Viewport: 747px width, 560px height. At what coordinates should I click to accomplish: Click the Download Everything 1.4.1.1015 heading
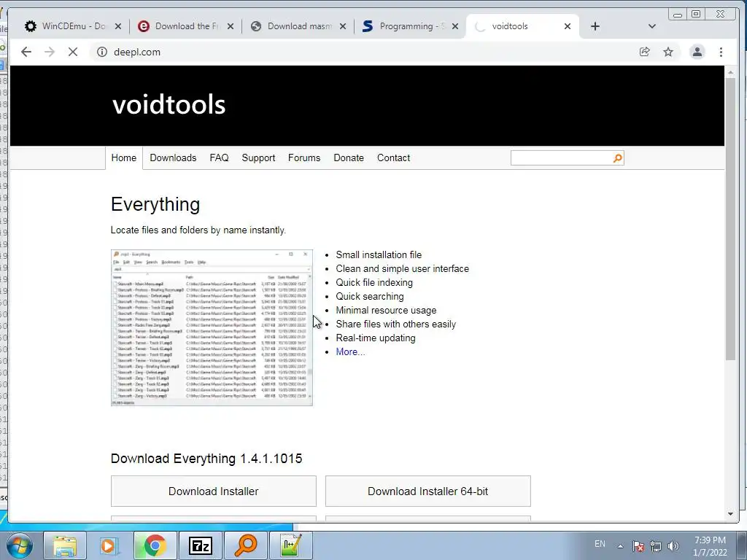pyautogui.click(x=206, y=459)
